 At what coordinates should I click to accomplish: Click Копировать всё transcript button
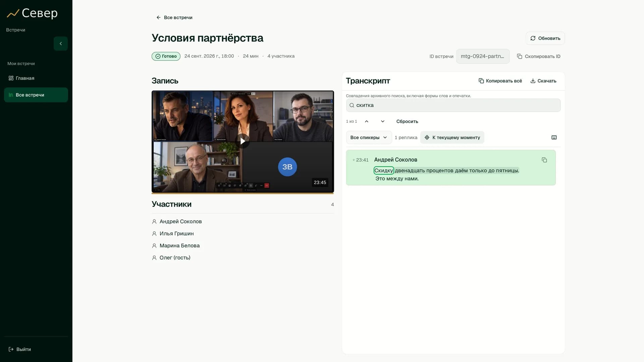(500, 81)
